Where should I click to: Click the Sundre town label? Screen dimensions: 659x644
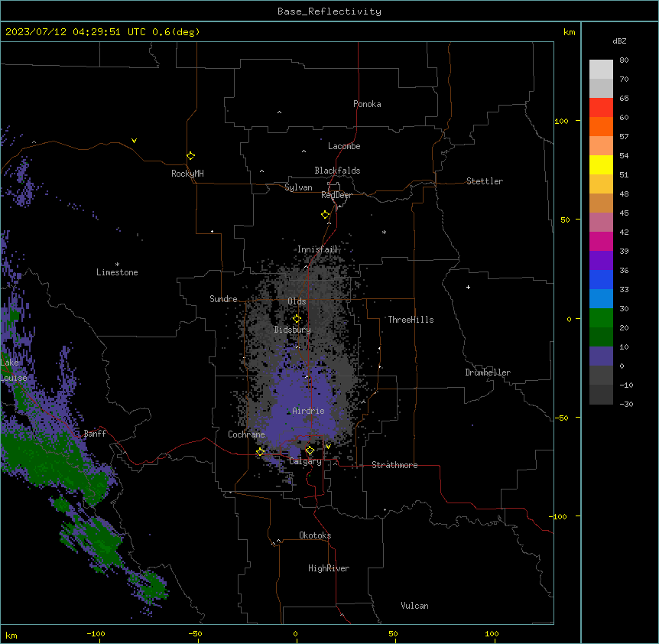coord(223,299)
